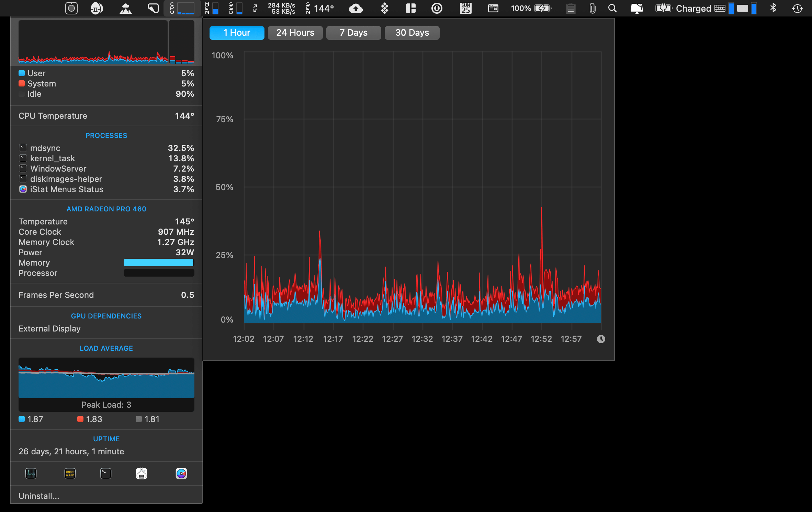Image resolution: width=812 pixels, height=512 pixels.
Task: Open the network speed menu bar item
Action: (274, 8)
